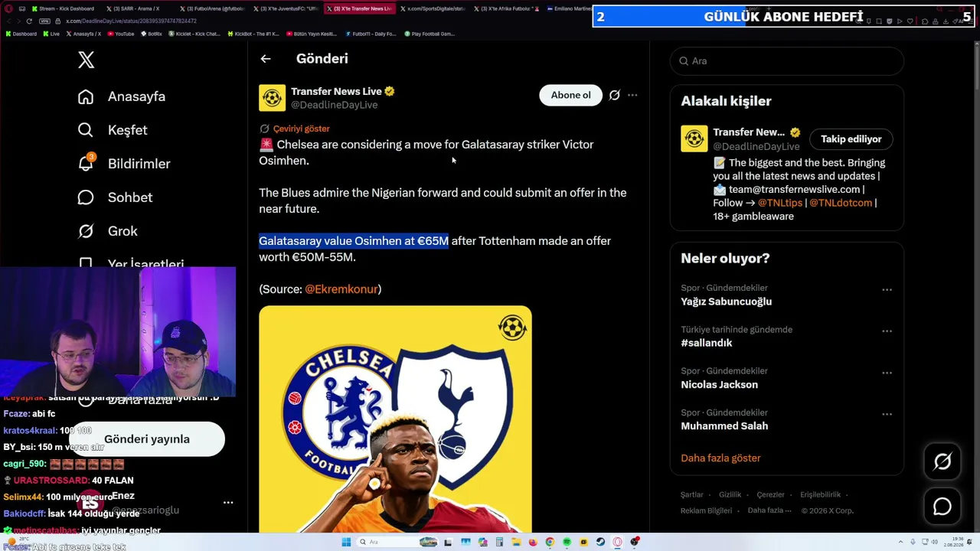Go back using the Gönderi arrow
The height and width of the screenshot is (551, 980).
click(x=266, y=59)
